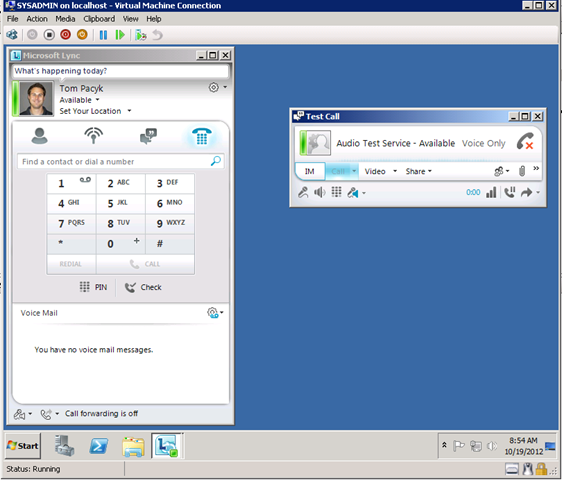Open Server Manager in taskbar

coord(65,446)
